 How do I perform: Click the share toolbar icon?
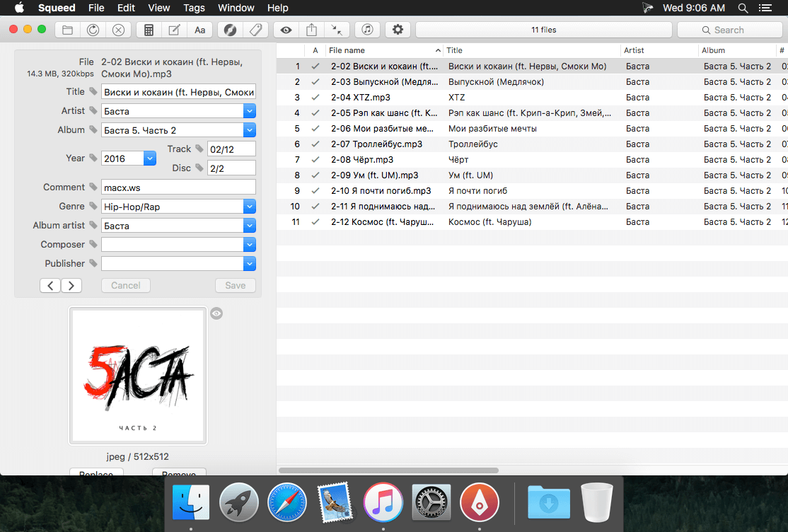311,30
